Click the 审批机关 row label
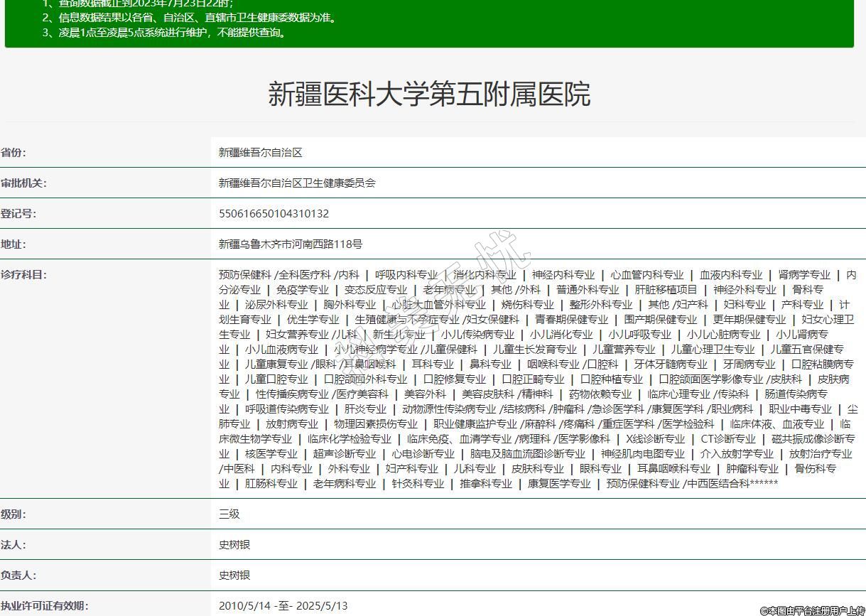The width and height of the screenshot is (866, 616). pos(23,183)
